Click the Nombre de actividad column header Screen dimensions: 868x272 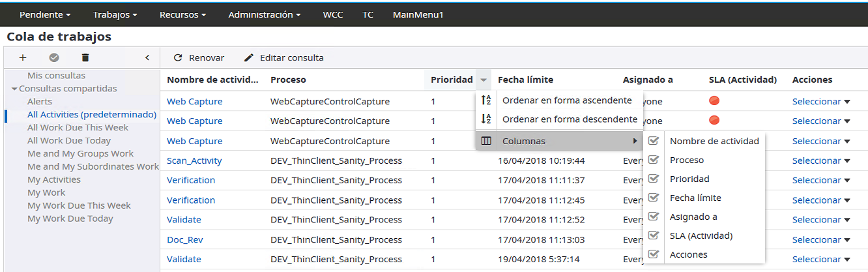click(212, 80)
